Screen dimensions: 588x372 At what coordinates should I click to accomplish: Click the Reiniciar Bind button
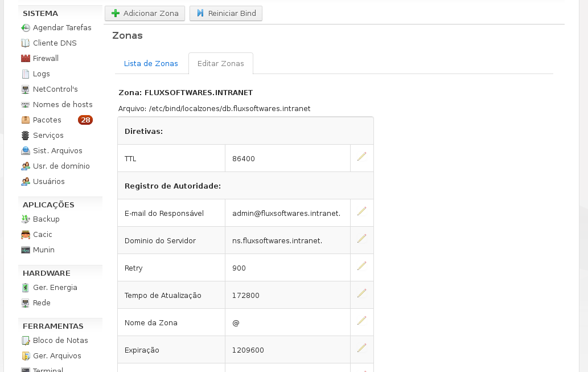226,14
